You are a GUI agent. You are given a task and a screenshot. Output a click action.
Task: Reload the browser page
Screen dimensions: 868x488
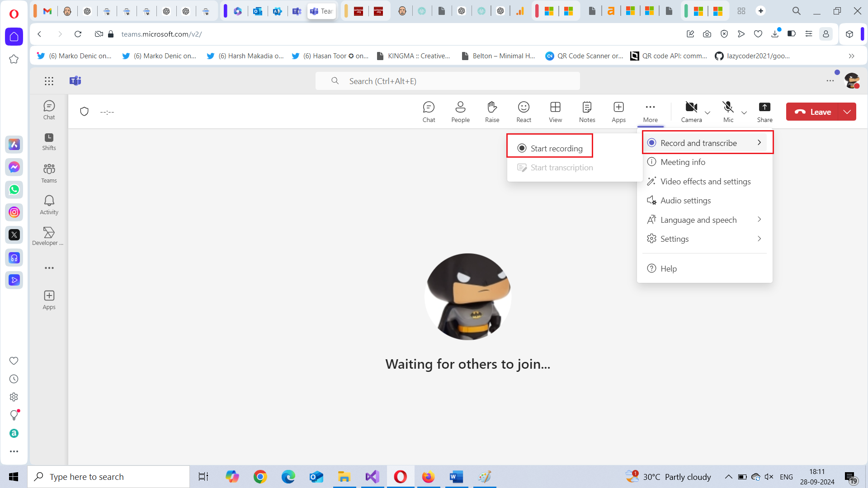tap(78, 34)
